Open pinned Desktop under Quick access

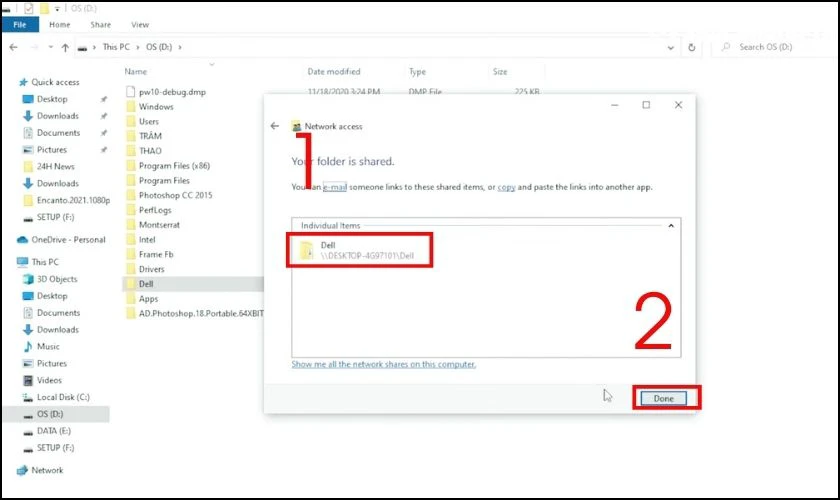point(46,99)
